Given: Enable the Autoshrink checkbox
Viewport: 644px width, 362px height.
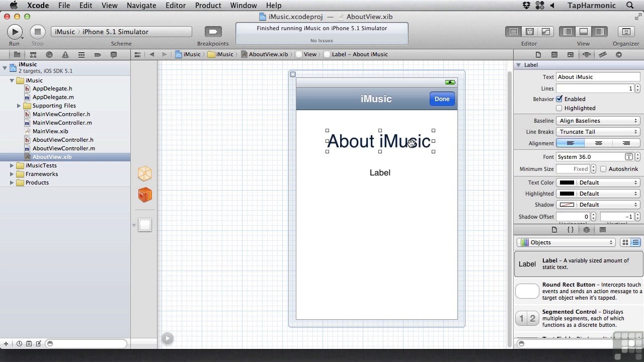Looking at the screenshot, I should [x=603, y=169].
